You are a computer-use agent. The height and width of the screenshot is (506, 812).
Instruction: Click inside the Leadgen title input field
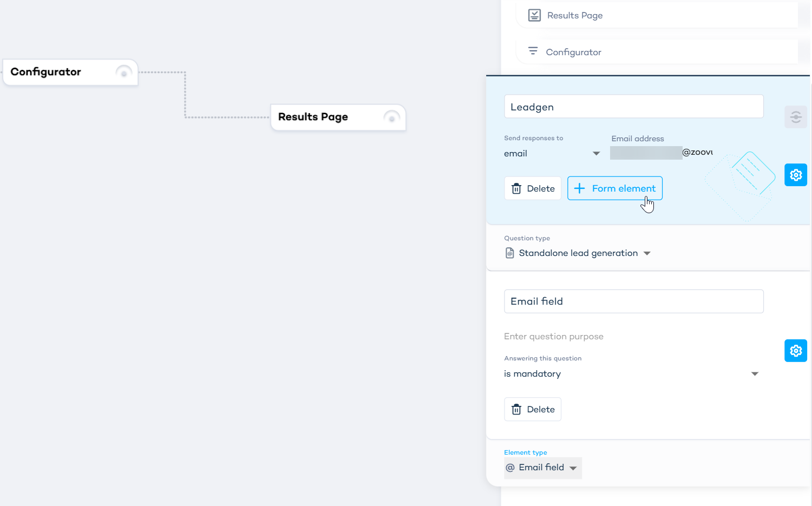(634, 107)
